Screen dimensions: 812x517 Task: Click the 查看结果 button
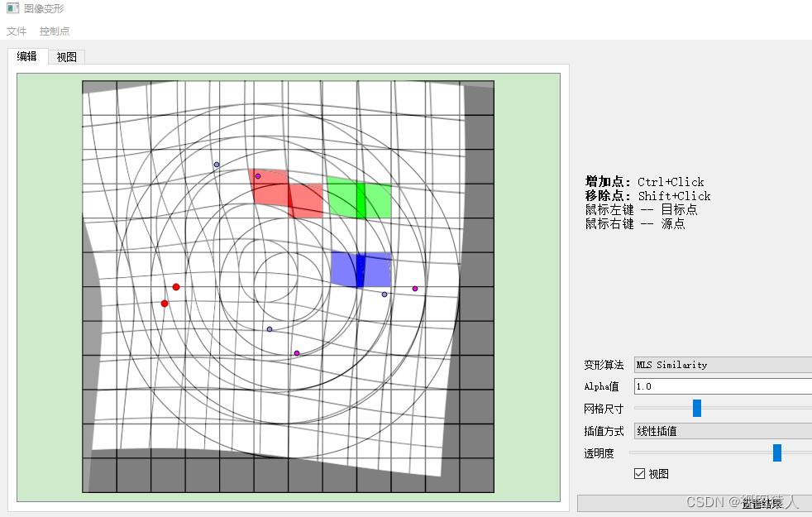tap(695, 503)
